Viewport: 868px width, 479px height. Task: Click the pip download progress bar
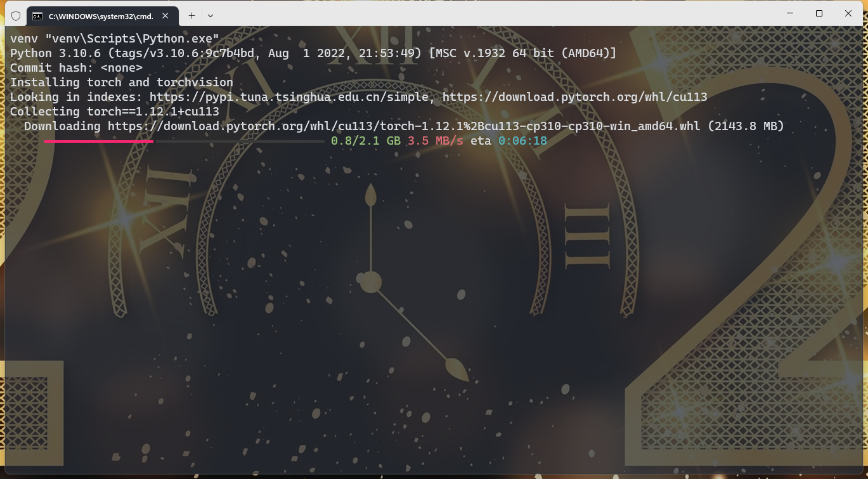(x=184, y=141)
